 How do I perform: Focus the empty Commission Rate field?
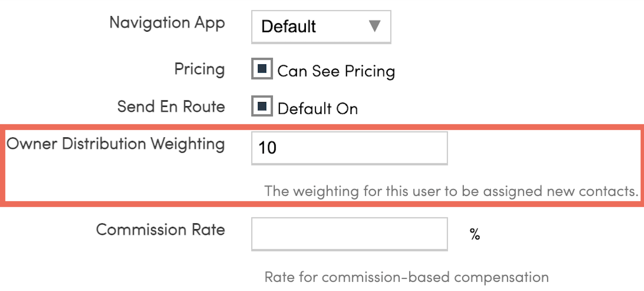(x=349, y=233)
